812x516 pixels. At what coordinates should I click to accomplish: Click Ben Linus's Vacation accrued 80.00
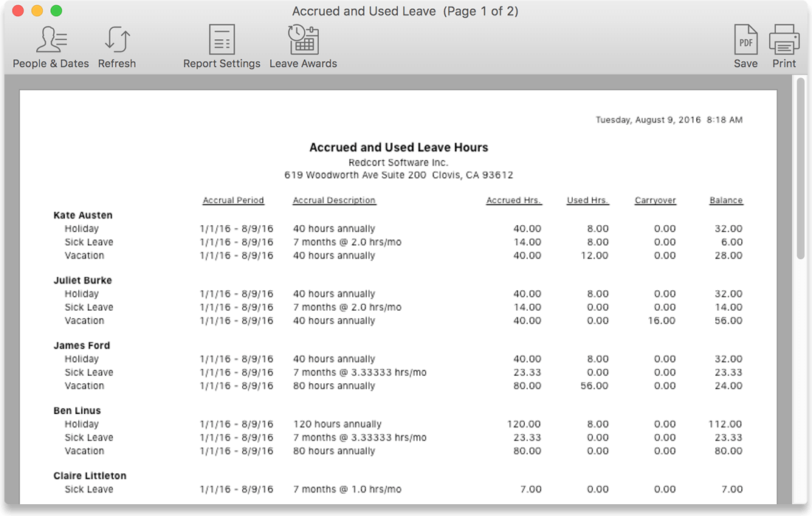527,451
